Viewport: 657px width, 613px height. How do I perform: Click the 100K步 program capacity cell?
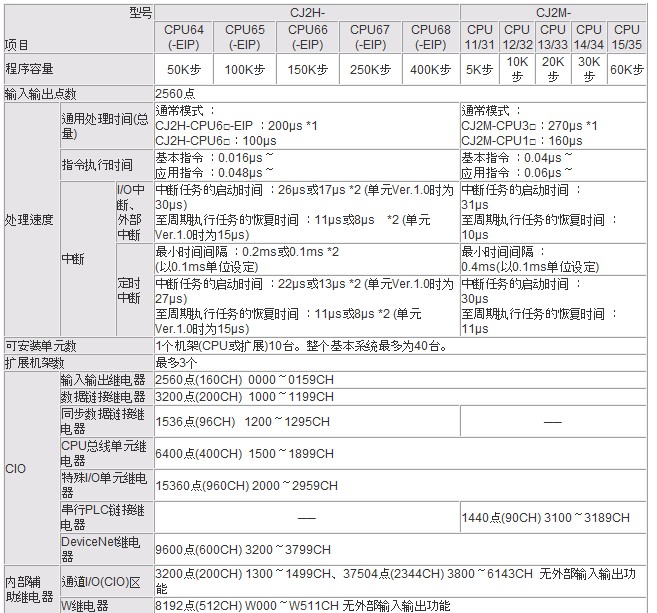point(245,69)
